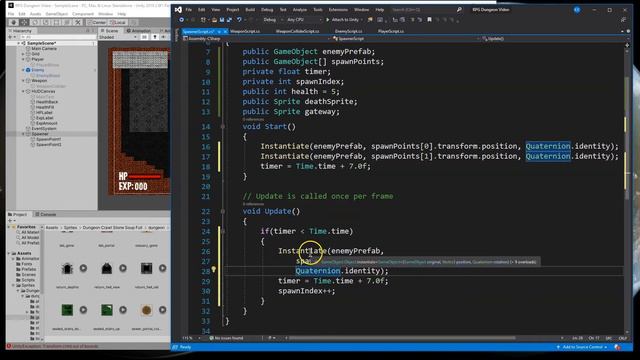640x360 pixels.
Task: Select the Scripts folder in Project panel
Action: (28, 280)
